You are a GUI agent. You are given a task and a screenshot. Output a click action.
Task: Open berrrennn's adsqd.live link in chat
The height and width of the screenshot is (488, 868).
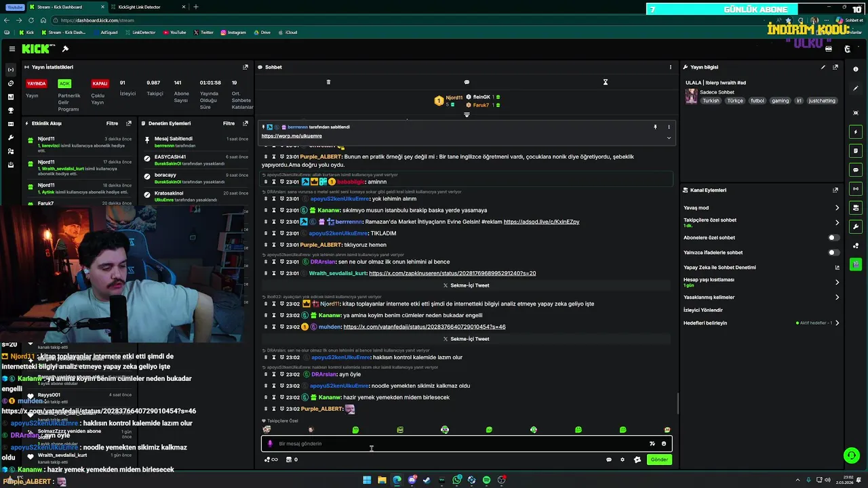point(541,222)
